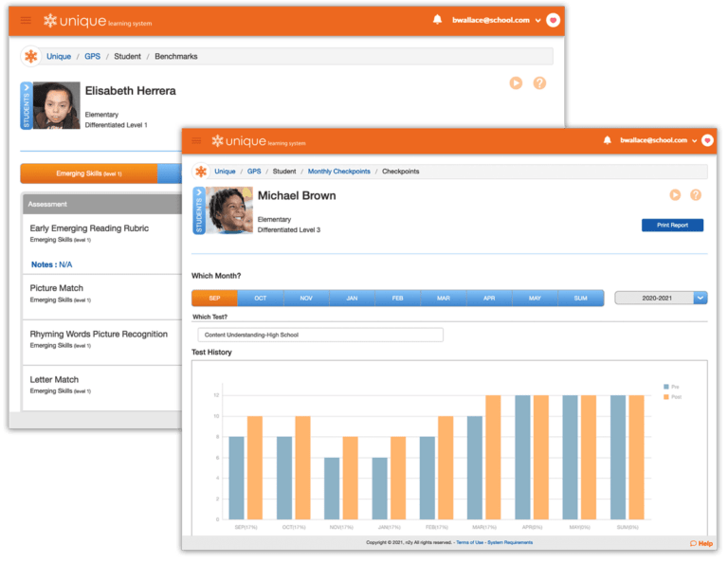Switch to the MAR month tab

point(444,298)
